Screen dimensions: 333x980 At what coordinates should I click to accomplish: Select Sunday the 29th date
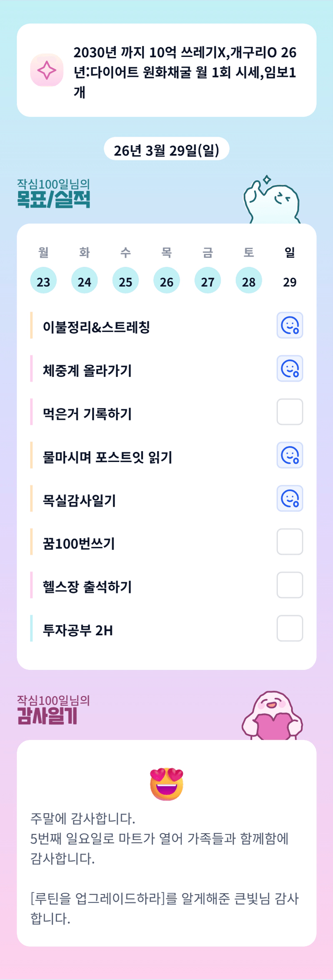coord(290,281)
